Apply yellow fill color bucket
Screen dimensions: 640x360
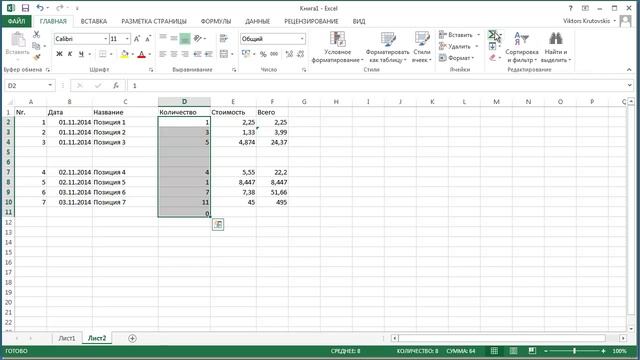pos(124,54)
